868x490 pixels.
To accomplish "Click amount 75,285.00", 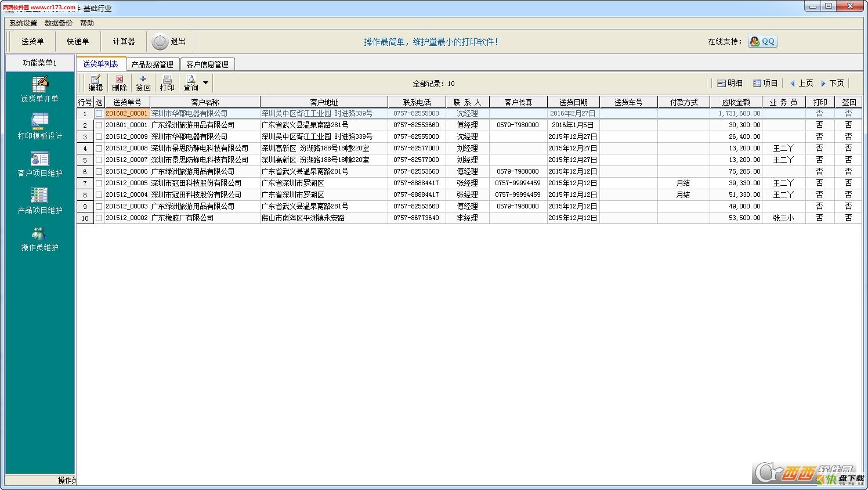I will [744, 172].
